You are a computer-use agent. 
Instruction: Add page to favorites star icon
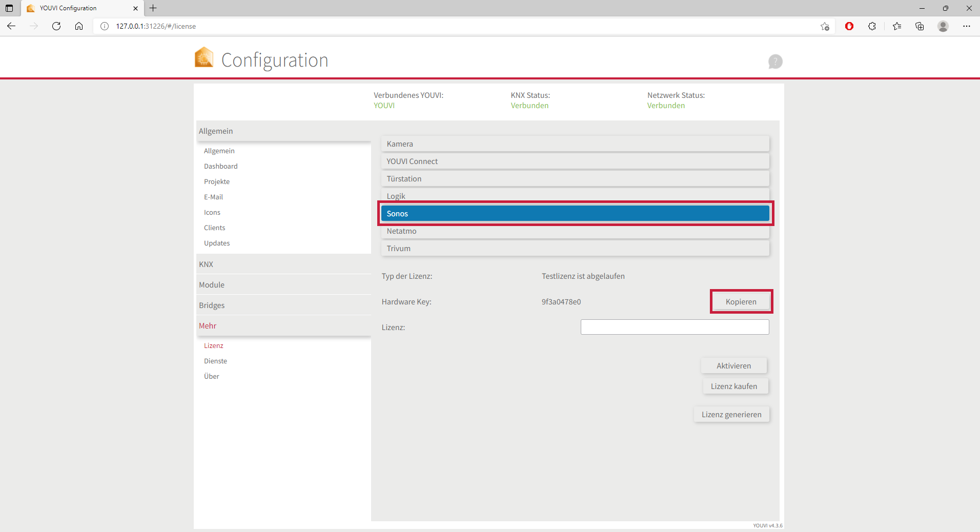(825, 26)
